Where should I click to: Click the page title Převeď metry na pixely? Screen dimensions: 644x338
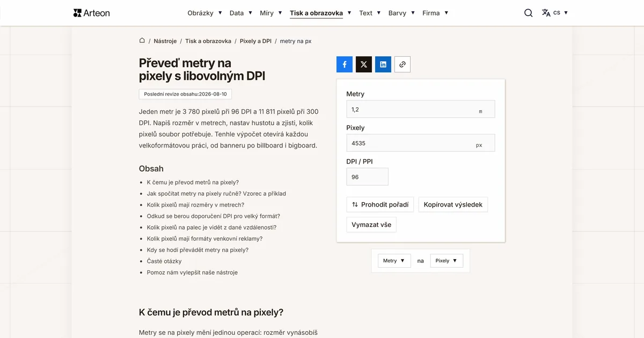tap(202, 70)
